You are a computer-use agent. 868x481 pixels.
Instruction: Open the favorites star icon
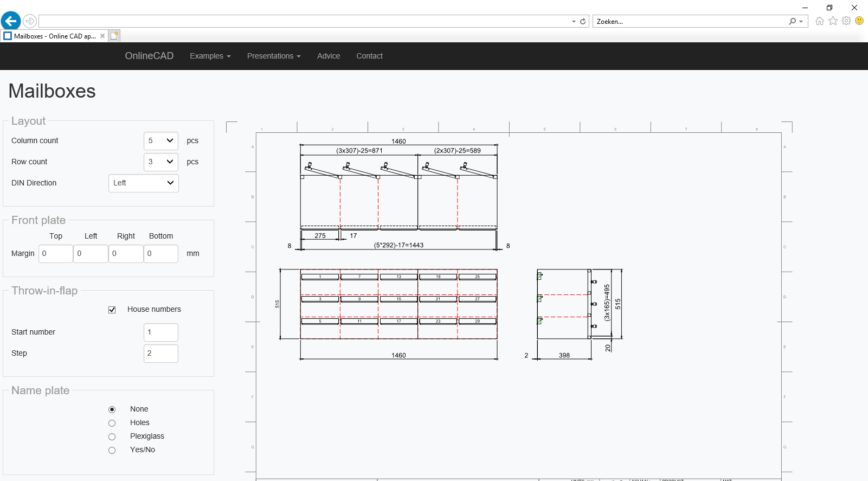pyautogui.click(x=833, y=21)
